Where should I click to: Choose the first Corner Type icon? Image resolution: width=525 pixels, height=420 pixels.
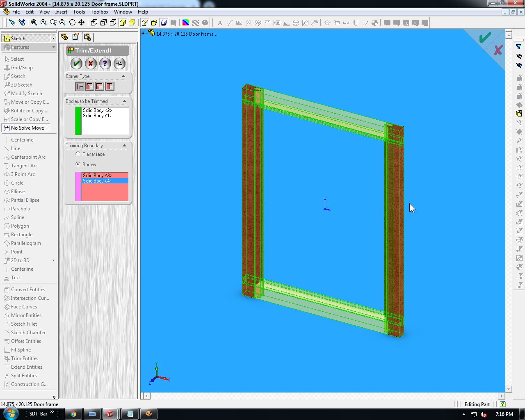pyautogui.click(x=80, y=86)
